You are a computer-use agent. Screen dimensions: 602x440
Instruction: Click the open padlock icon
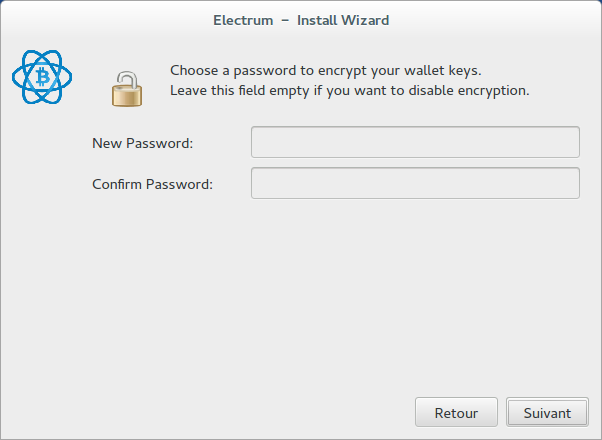[x=128, y=88]
